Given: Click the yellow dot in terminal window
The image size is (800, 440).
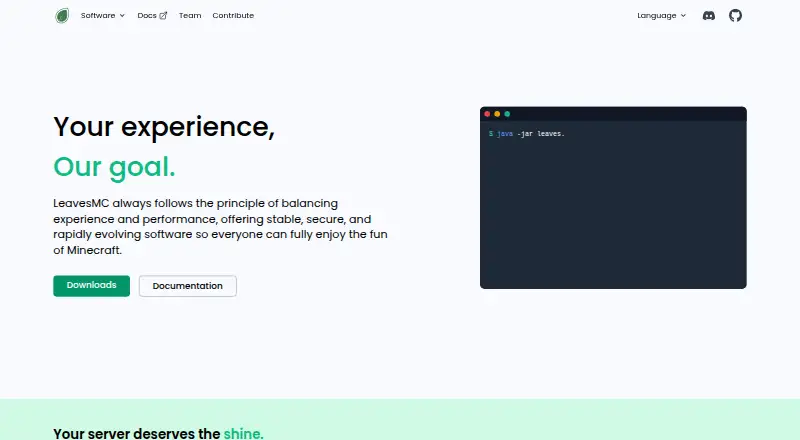Looking at the screenshot, I should (x=497, y=114).
